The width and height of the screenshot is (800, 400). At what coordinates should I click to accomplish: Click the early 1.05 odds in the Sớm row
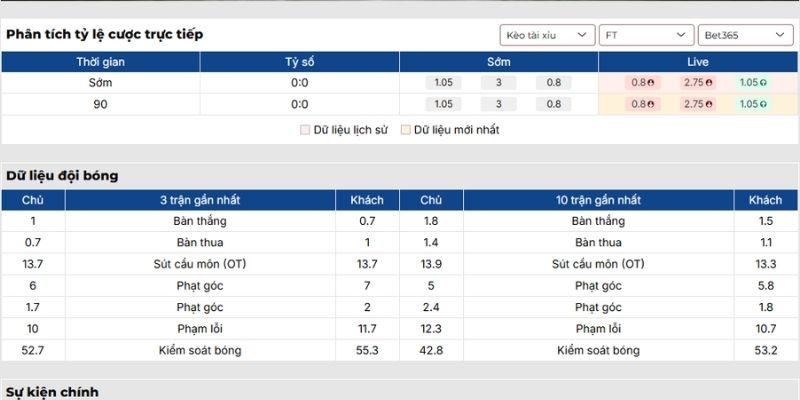[x=444, y=83]
